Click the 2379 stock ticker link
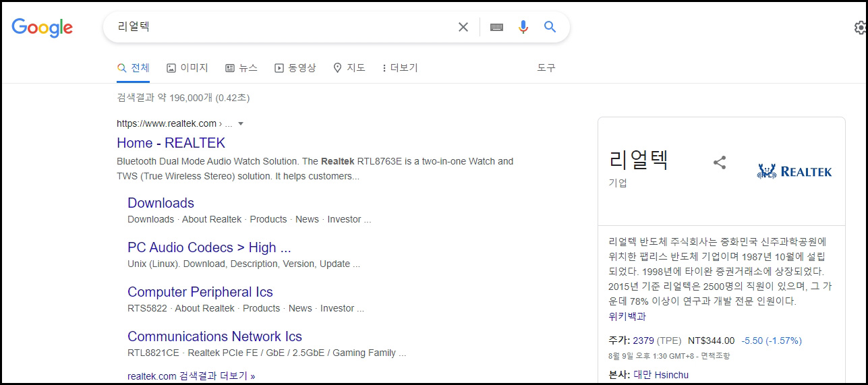Image resolution: width=868 pixels, height=385 pixels. 643,340
